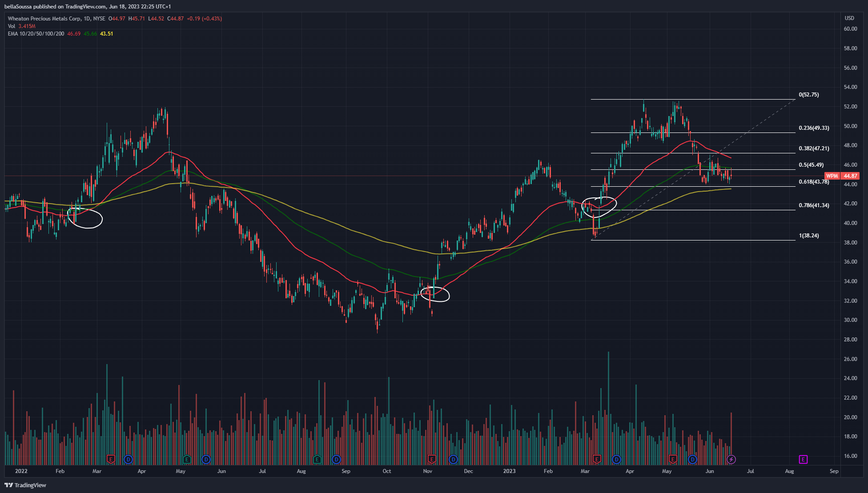Select the August 2022 earnings E marker

[x=317, y=459]
